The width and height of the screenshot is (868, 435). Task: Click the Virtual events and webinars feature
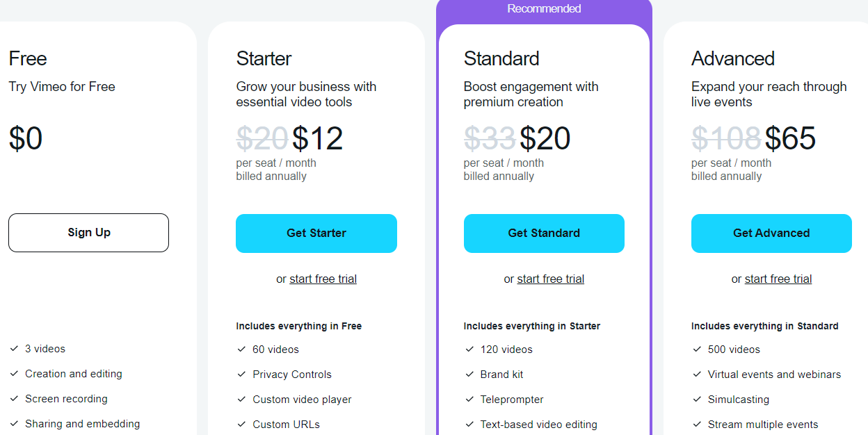point(774,375)
